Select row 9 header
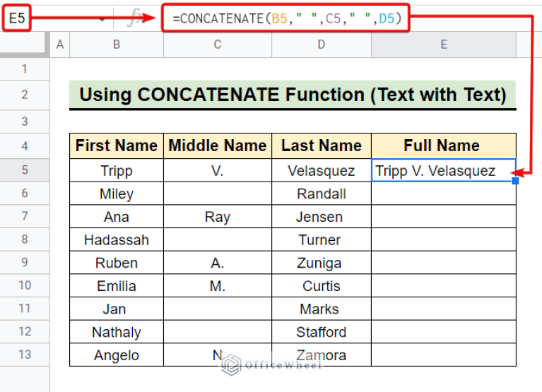Viewport: 542px width, 392px height. click(25, 262)
